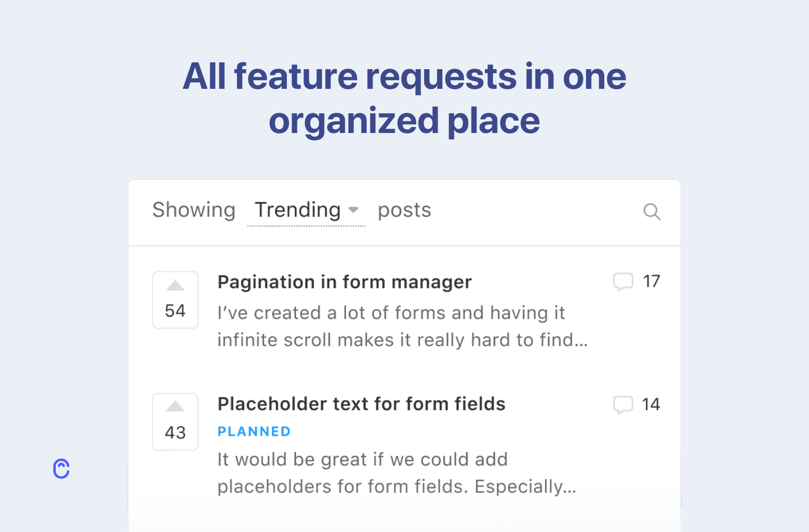Open the Placeholder text for form fields post
The height and width of the screenshot is (532, 809).
click(x=361, y=404)
